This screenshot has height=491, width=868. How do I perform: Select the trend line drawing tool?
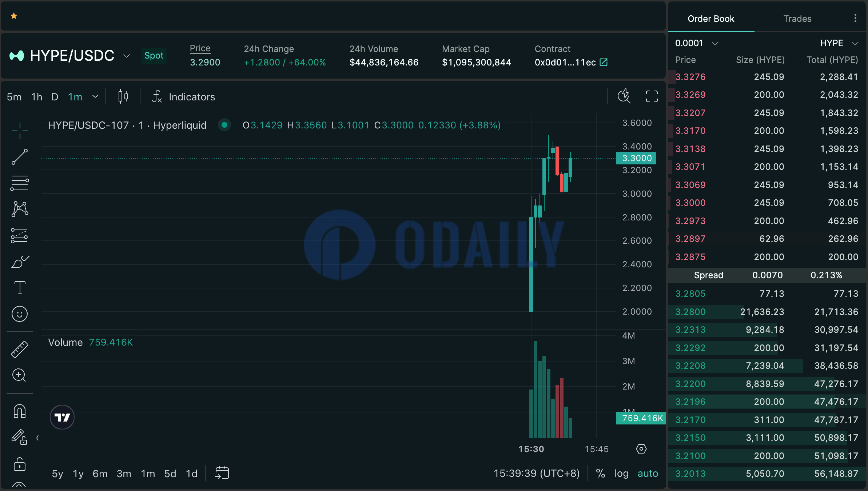(20, 157)
